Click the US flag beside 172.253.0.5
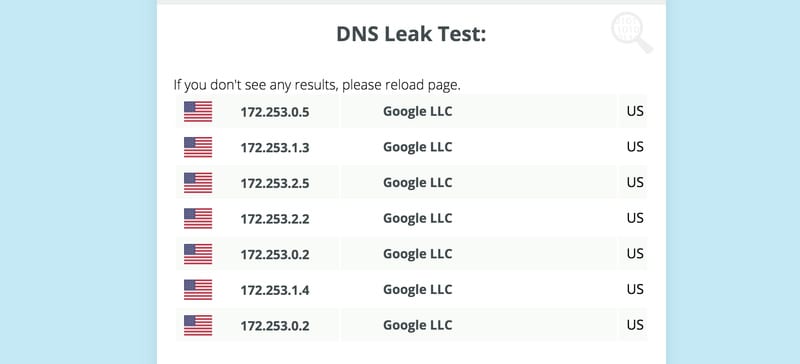This screenshot has width=800, height=364. [x=198, y=111]
